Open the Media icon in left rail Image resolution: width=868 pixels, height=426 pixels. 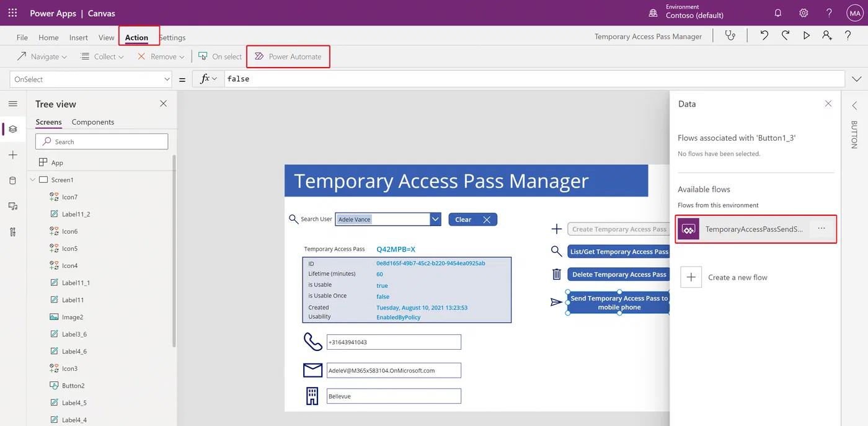point(13,206)
